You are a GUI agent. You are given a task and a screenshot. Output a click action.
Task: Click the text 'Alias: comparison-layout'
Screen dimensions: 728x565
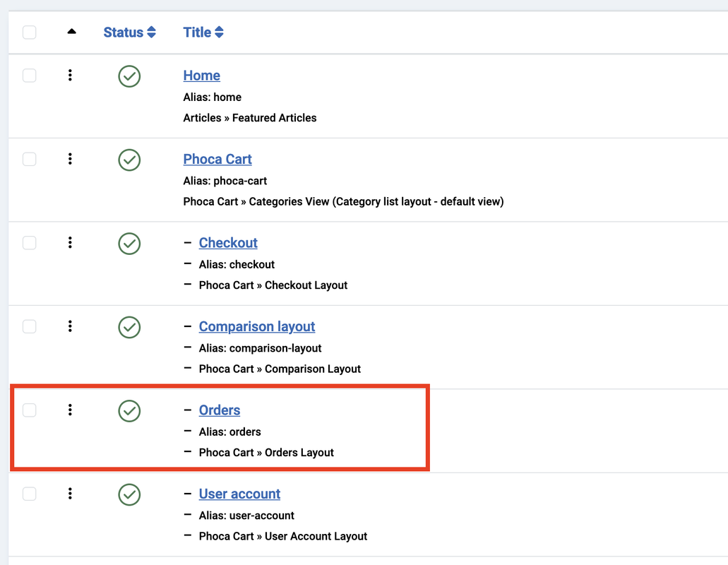coord(261,348)
